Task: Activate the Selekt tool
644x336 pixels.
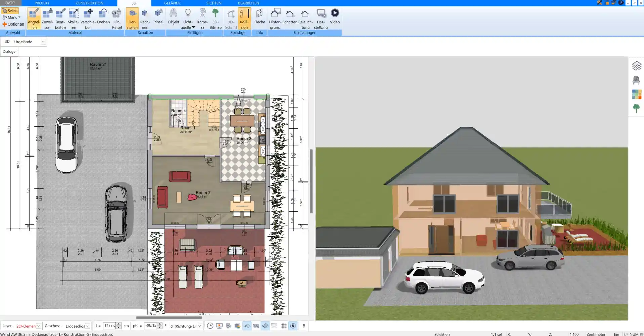Action: 10,11
